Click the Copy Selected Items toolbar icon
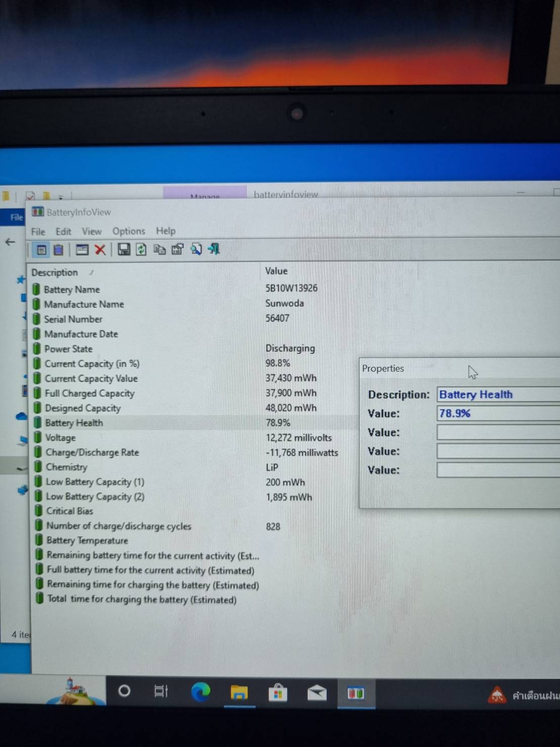 (160, 249)
